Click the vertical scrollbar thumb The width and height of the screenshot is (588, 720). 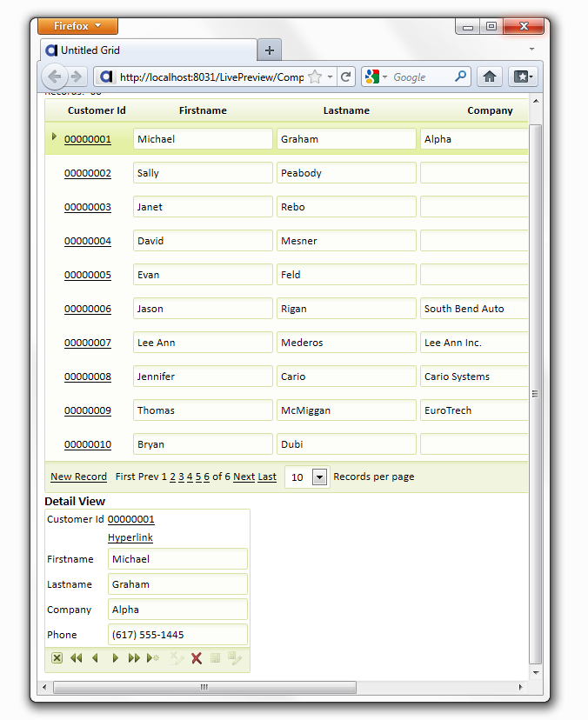coord(535,394)
